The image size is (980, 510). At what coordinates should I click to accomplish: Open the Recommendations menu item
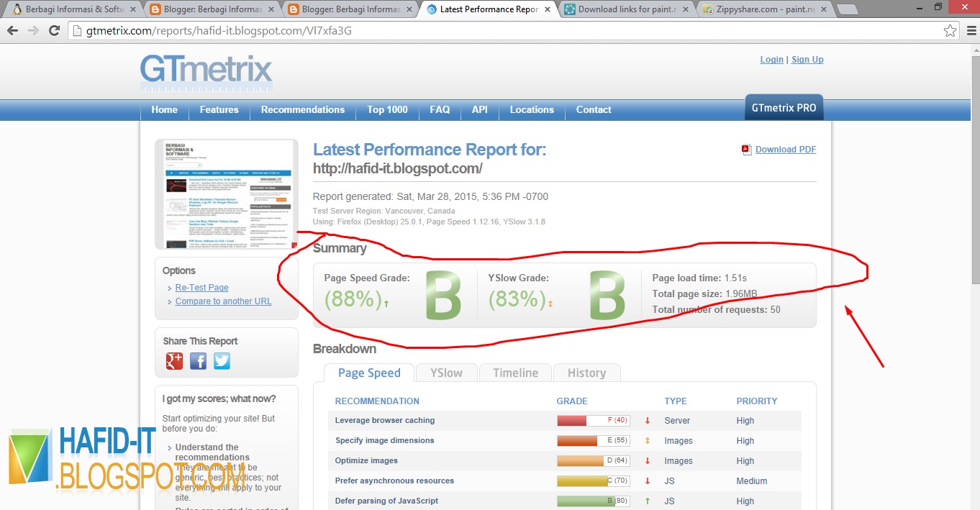[x=302, y=109]
